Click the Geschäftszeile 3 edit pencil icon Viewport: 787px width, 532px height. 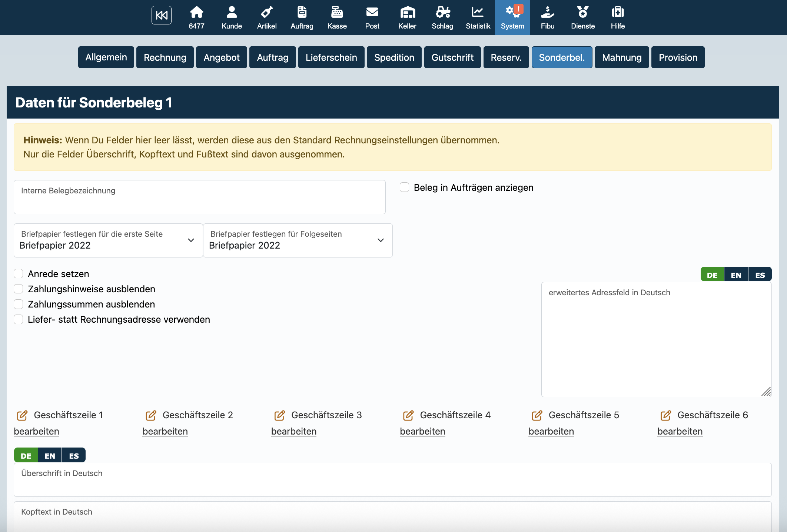[279, 415]
